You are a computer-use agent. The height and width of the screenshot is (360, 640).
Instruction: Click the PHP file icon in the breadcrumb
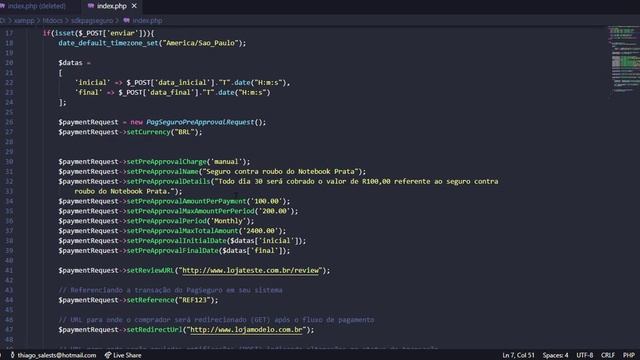tap(127, 20)
